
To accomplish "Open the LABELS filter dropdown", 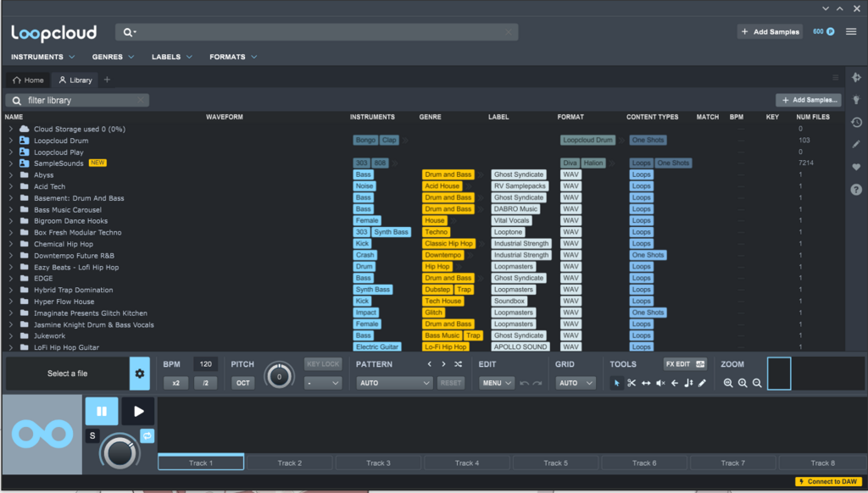I will (x=172, y=57).
